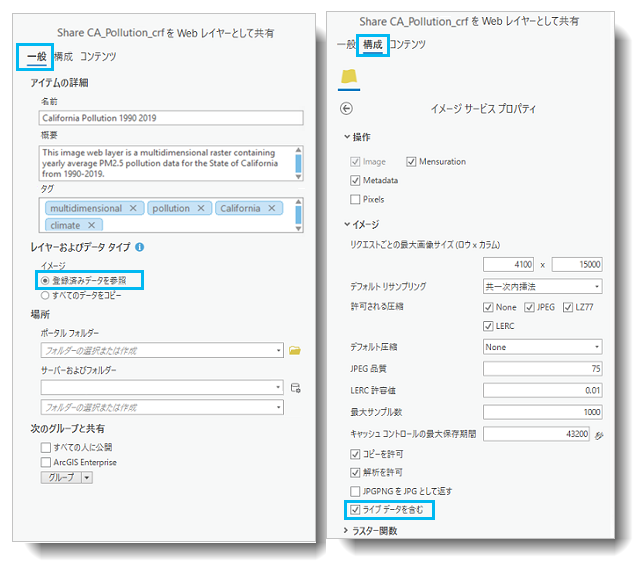
Task: Expand the ラスター関数 section
Action: click(346, 531)
